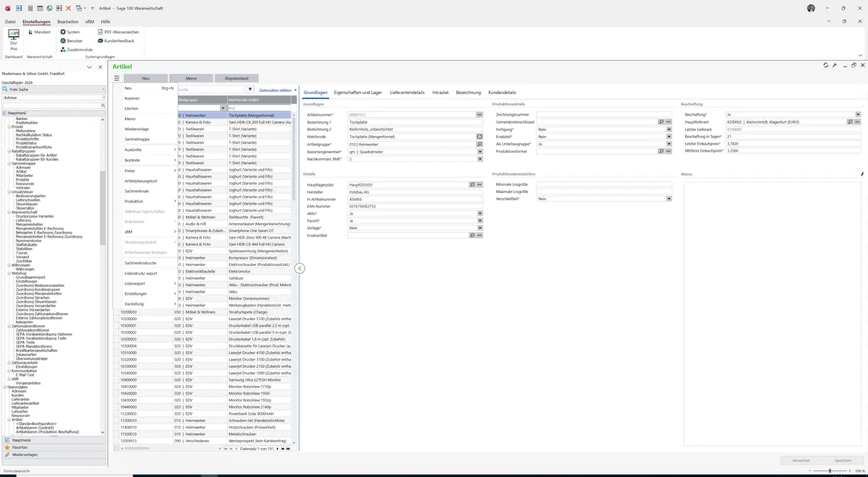Screen dimensions: 868x477
Task: Open the Datei menu
Action: (x=10, y=22)
